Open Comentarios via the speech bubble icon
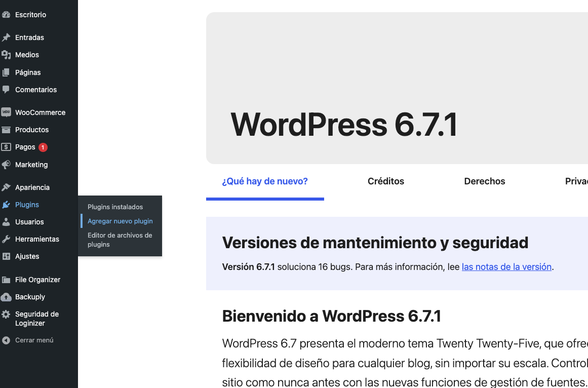This screenshot has width=588, height=388. (6, 89)
